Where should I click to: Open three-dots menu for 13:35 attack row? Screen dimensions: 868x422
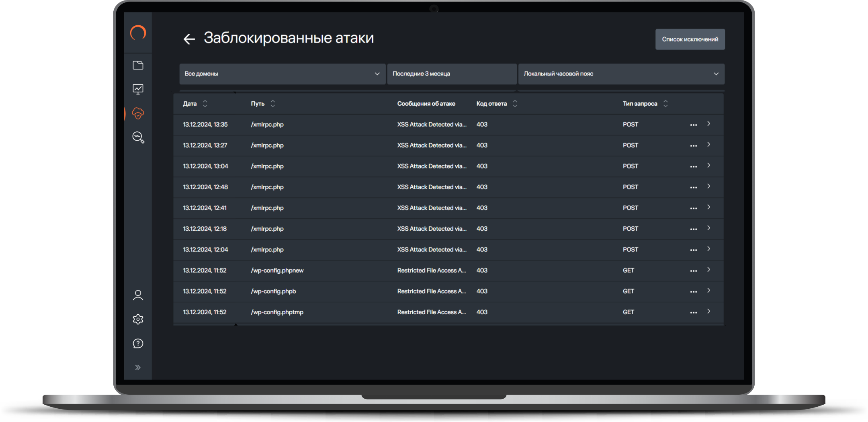click(x=693, y=125)
